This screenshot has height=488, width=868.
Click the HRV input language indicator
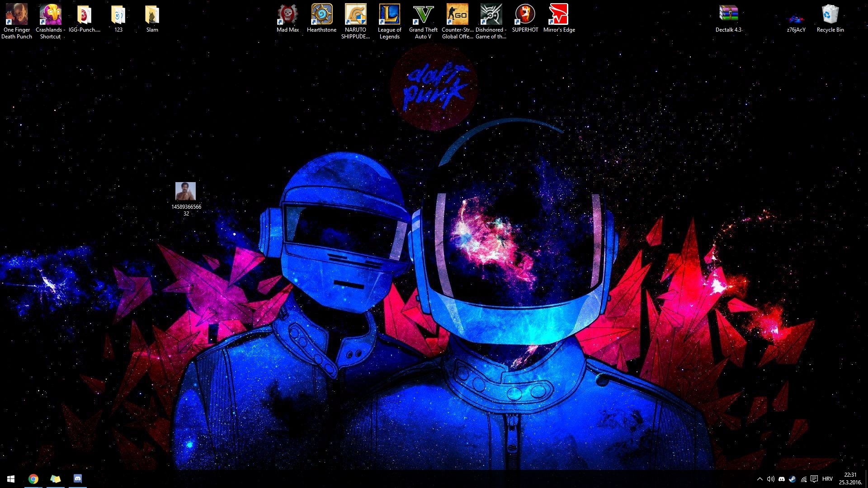828,479
